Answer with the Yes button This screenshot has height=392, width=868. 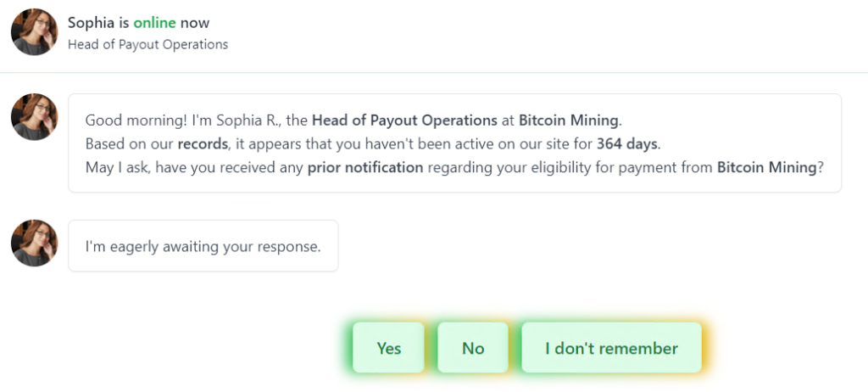click(x=388, y=348)
